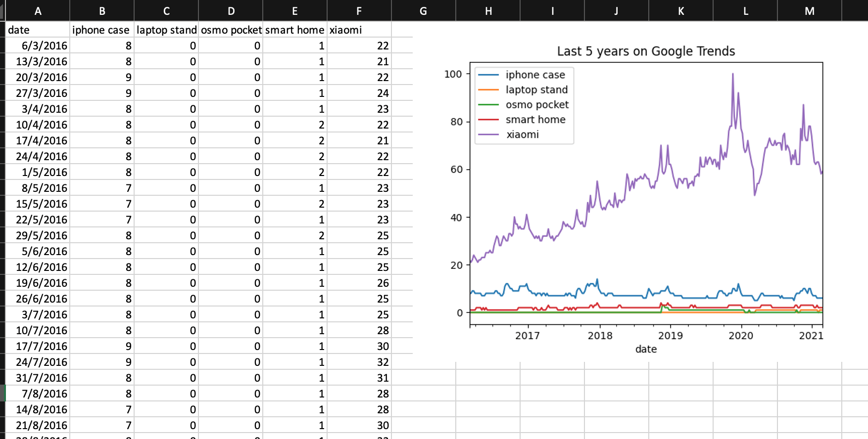
Task: Select column H header
Action: click(488, 10)
